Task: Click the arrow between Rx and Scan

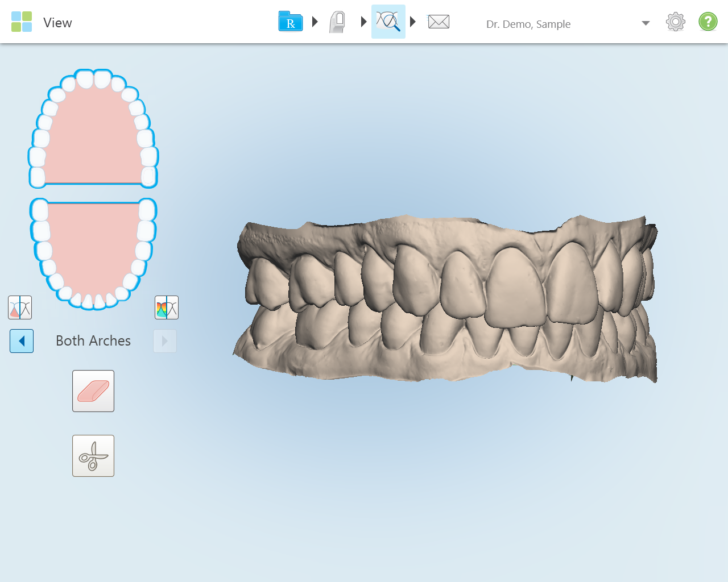Action: point(315,22)
